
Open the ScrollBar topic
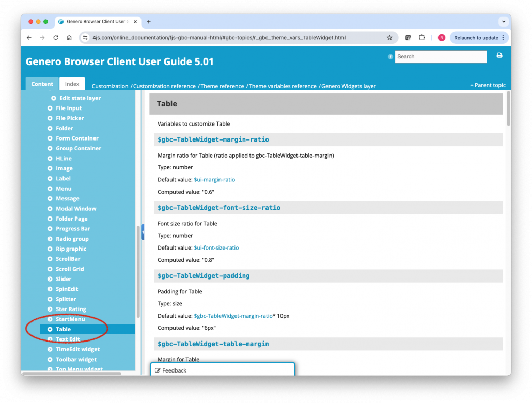tap(68, 259)
